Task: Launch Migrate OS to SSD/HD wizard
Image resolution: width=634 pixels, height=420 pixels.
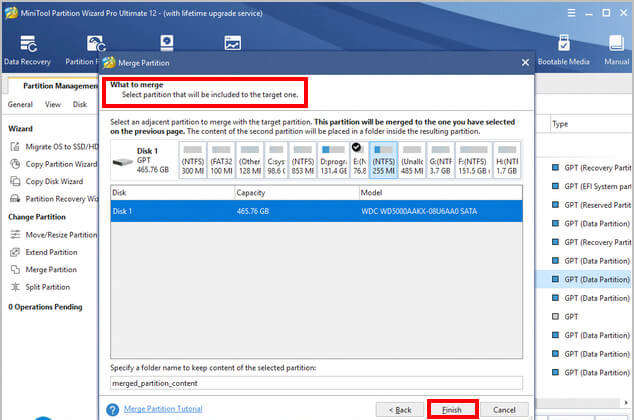Action: (x=54, y=146)
